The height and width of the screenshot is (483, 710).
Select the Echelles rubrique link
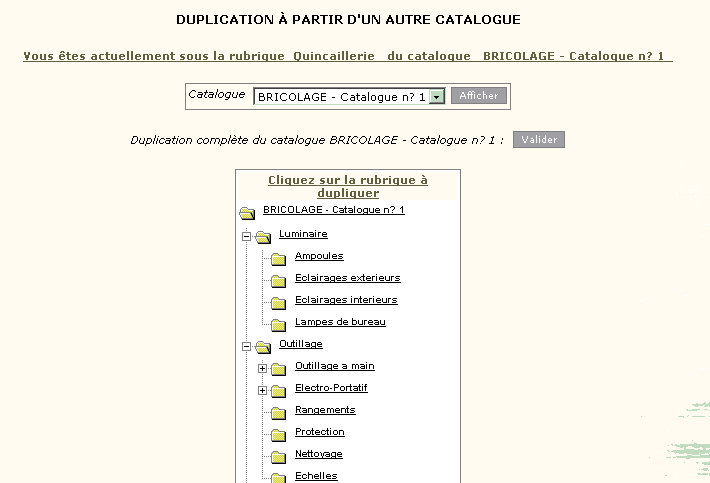317,476
